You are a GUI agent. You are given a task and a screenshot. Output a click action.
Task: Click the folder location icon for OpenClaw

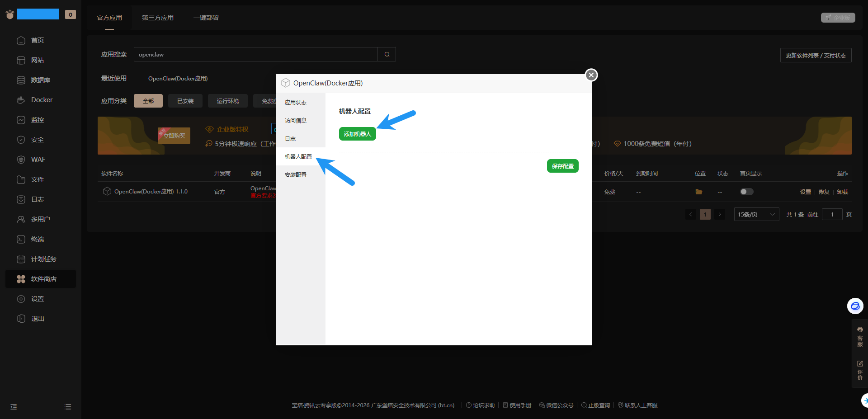pos(698,192)
